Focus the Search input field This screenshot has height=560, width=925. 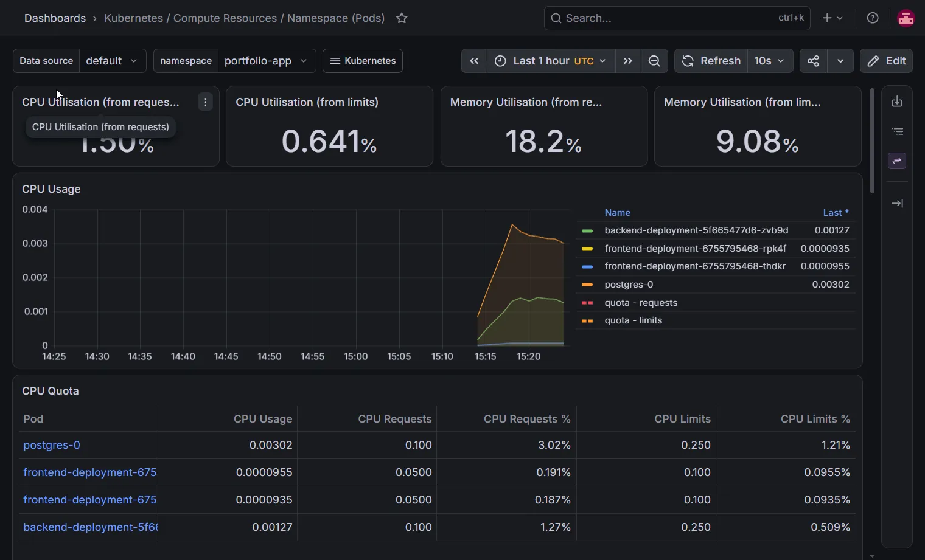[677, 18]
